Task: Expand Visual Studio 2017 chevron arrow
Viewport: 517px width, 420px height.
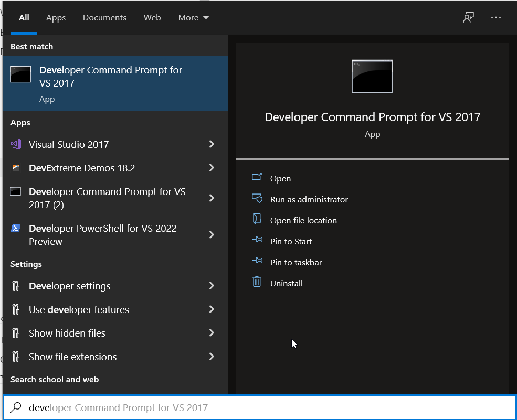Action: (x=212, y=144)
